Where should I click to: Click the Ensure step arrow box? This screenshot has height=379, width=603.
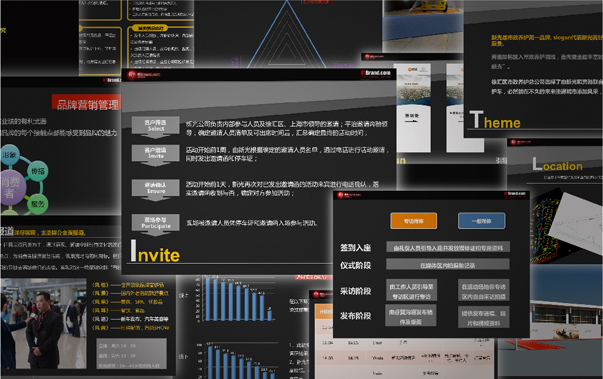coord(155,189)
